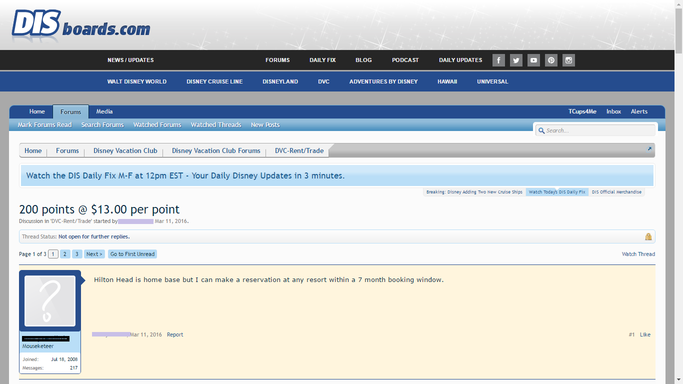Image resolution: width=683 pixels, height=384 pixels.
Task: Open the Alerts dropdown
Action: [x=639, y=111]
